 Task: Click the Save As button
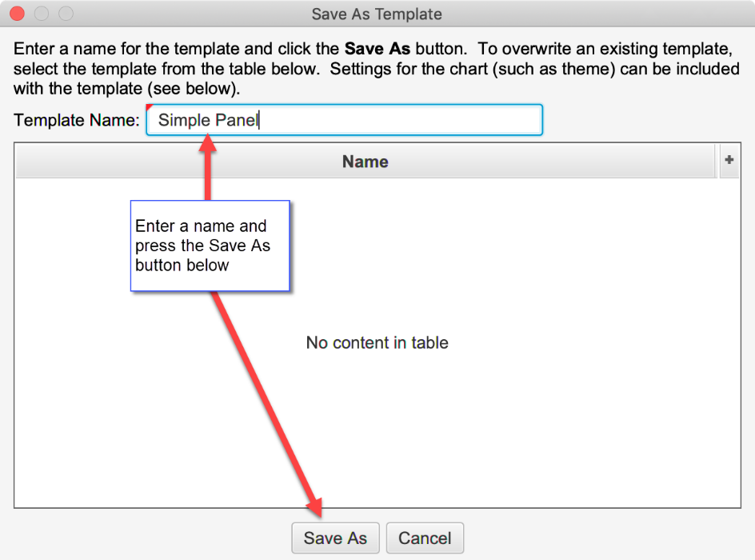pos(335,538)
